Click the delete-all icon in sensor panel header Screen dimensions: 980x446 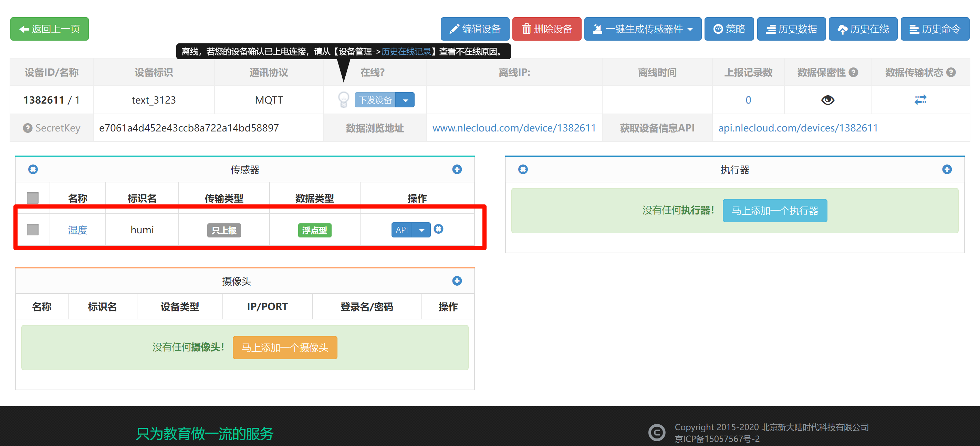click(33, 169)
